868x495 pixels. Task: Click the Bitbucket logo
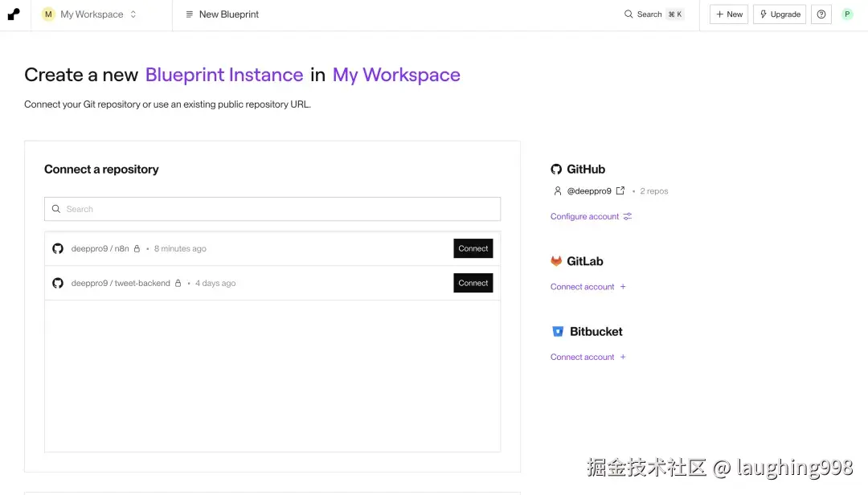(x=558, y=332)
